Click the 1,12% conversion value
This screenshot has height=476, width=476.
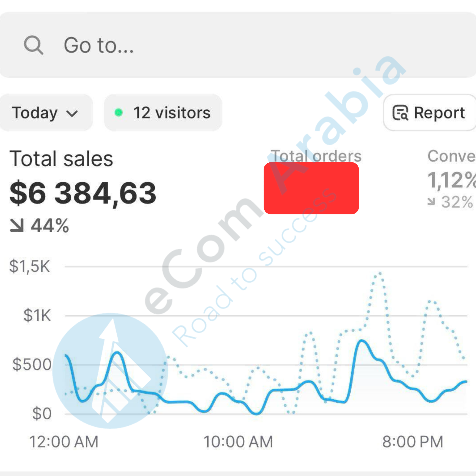point(451,180)
